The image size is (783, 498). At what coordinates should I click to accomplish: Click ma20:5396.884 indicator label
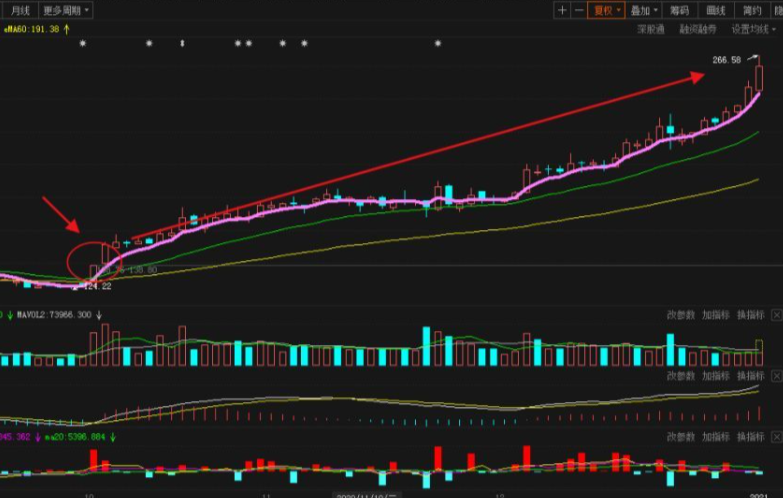tap(75, 437)
